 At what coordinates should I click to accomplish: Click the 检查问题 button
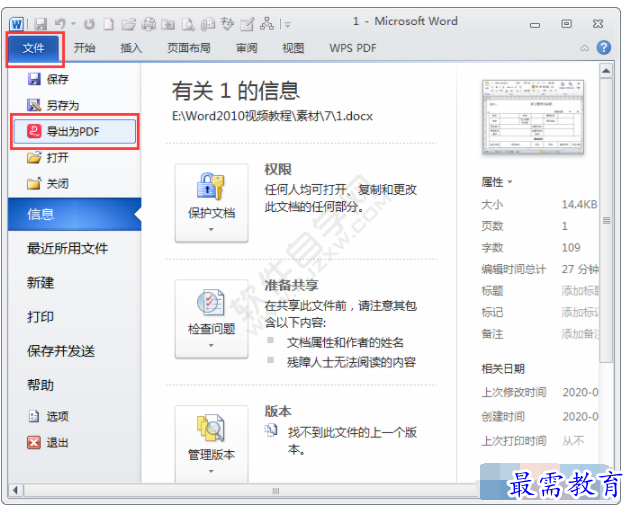point(211,319)
